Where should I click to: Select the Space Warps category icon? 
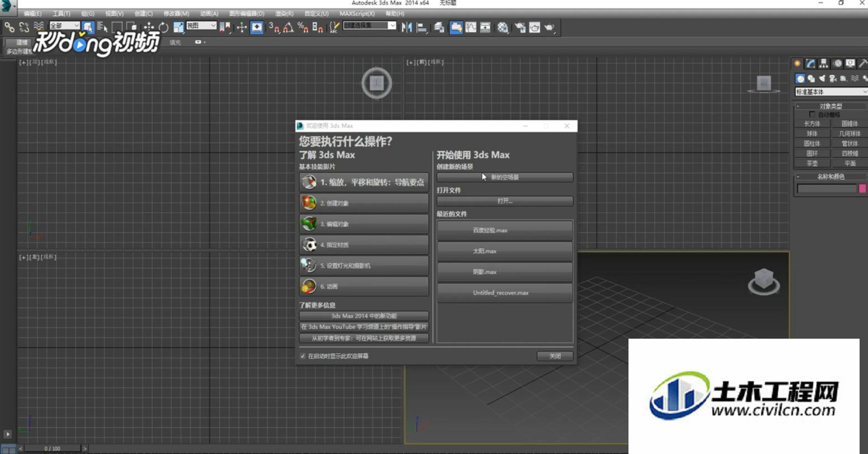point(855,78)
